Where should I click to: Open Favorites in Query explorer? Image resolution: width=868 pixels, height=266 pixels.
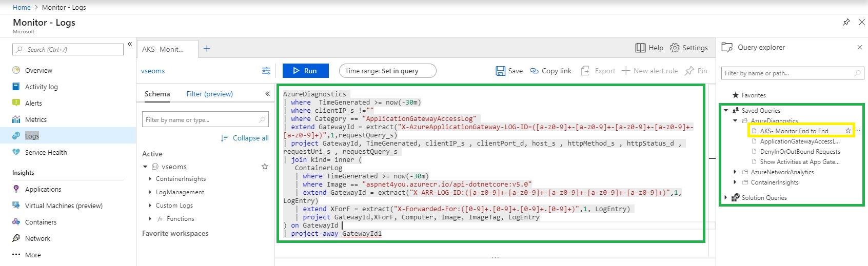click(x=748, y=95)
